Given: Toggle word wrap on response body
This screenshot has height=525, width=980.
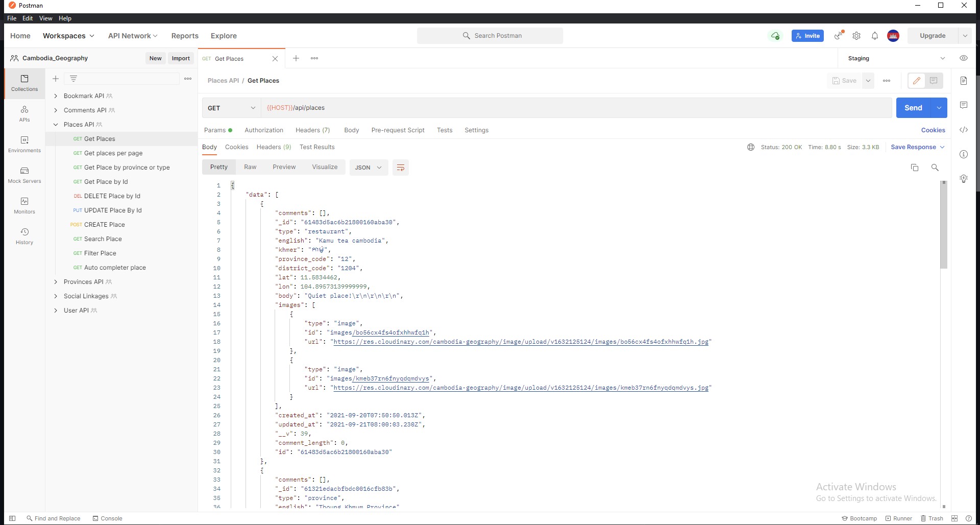Looking at the screenshot, I should pos(401,168).
